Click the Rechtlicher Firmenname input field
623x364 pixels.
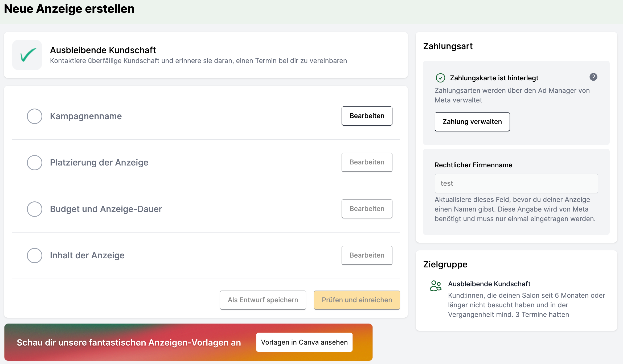point(516,183)
